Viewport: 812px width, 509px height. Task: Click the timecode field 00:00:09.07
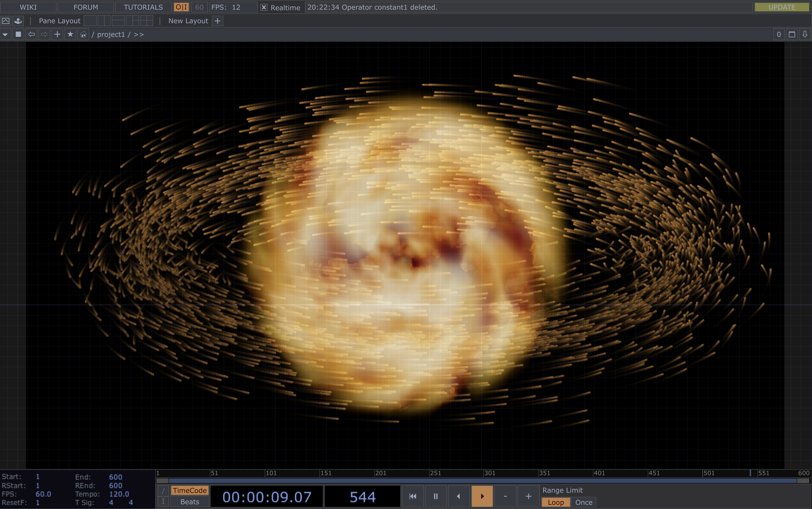(267, 497)
